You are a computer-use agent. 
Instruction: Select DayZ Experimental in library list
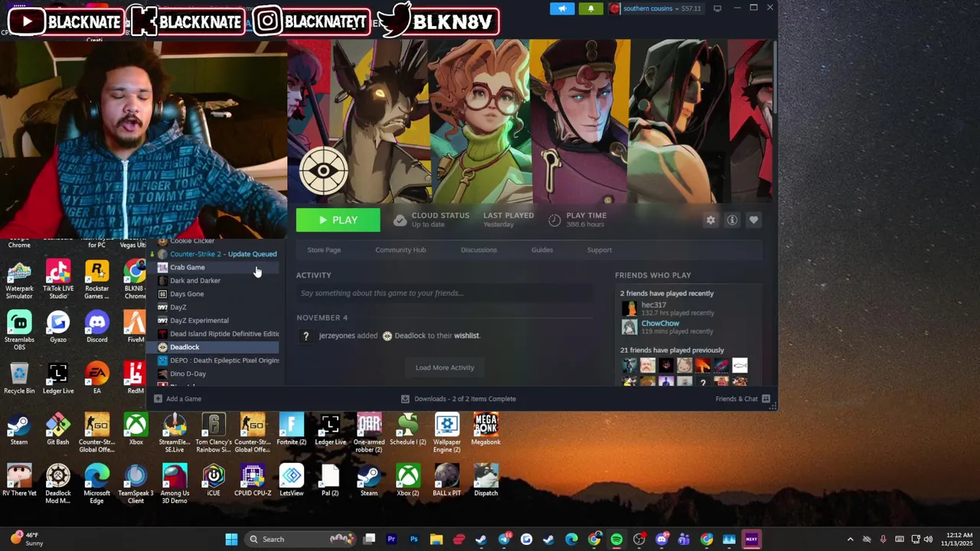[217, 321]
